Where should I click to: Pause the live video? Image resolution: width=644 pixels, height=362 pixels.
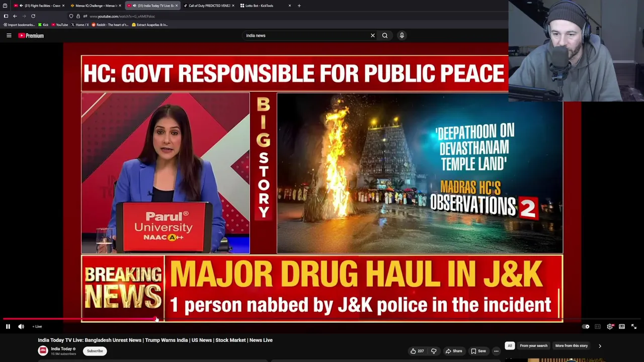click(8, 327)
